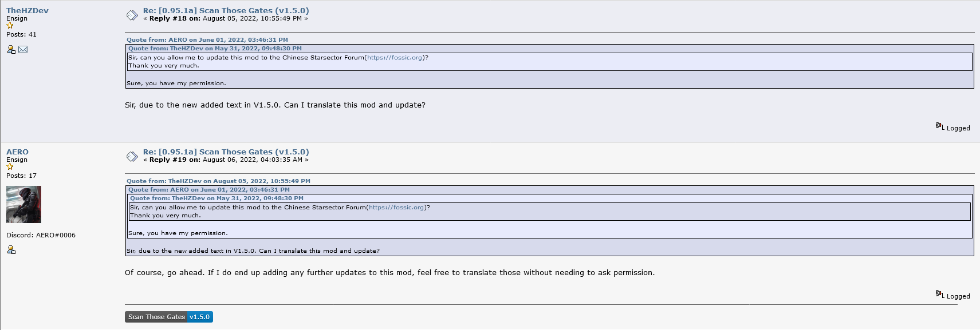Click the Logged IP icon in Reply #18

click(x=939, y=125)
